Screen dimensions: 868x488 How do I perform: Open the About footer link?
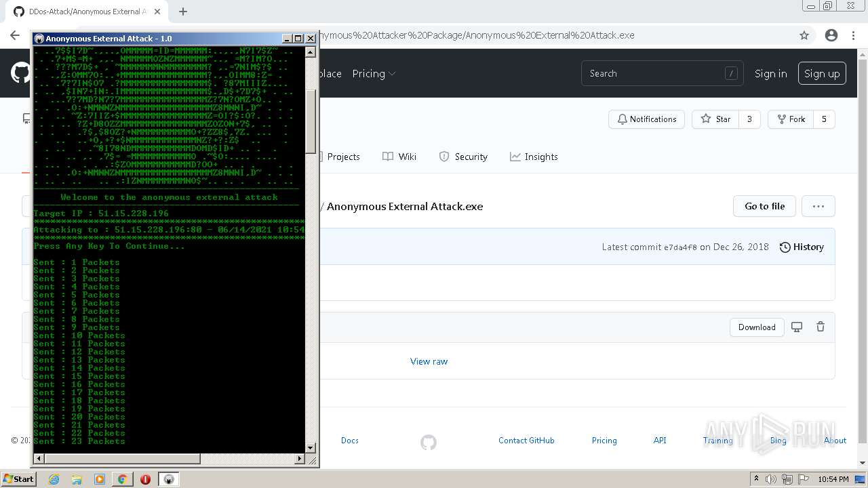click(835, 441)
